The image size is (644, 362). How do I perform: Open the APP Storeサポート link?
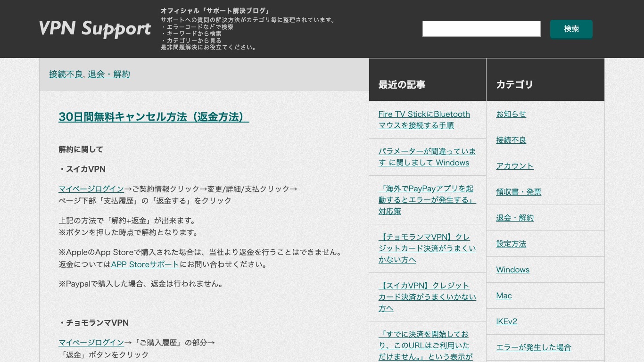[x=145, y=264]
